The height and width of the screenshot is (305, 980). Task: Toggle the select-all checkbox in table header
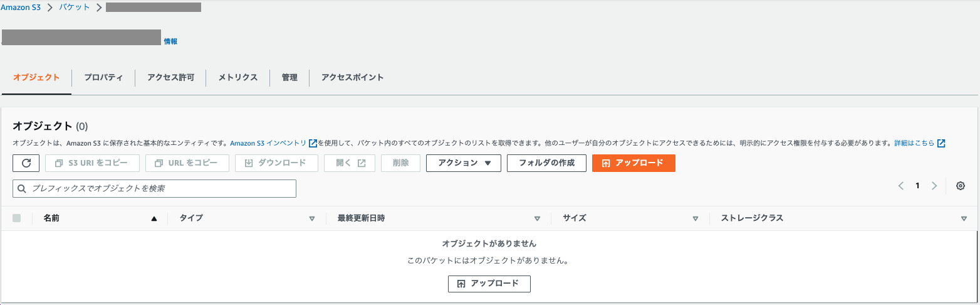[17, 218]
